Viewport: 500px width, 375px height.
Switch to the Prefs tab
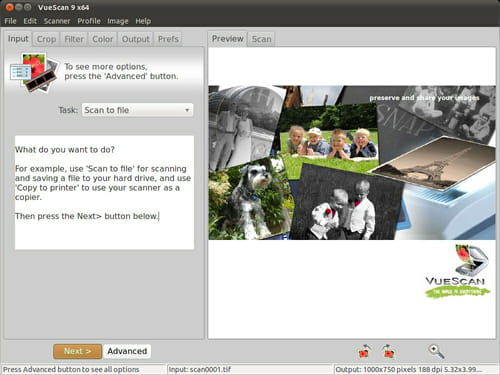point(168,39)
